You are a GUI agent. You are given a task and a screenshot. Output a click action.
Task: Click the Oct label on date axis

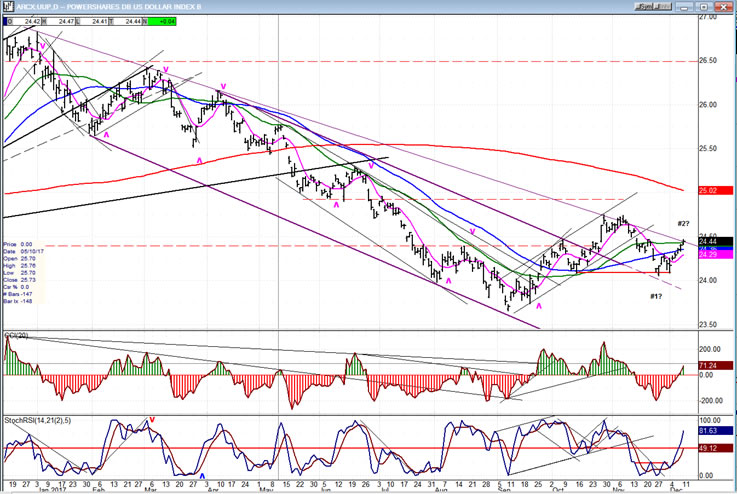click(x=558, y=488)
